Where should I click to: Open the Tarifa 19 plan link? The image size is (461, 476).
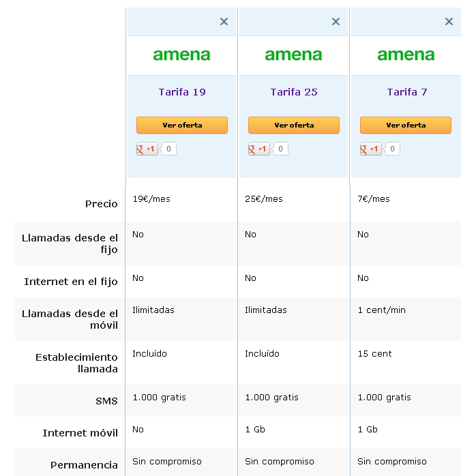[x=182, y=92]
